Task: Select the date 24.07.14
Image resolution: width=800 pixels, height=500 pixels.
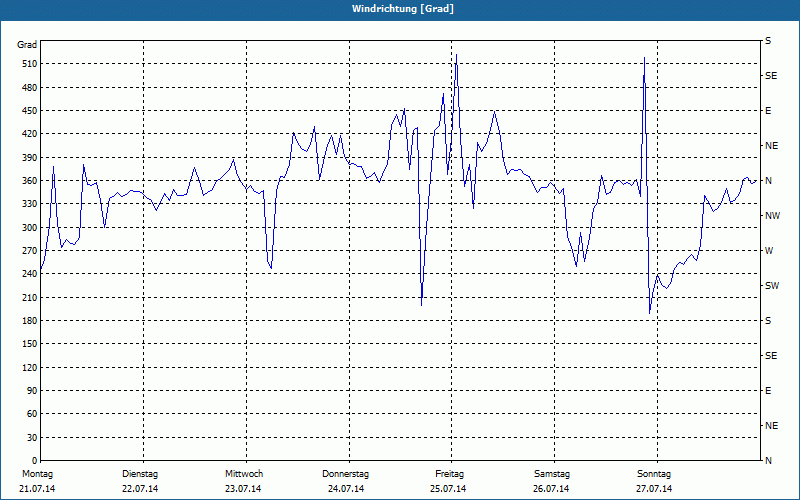Action: (346, 489)
